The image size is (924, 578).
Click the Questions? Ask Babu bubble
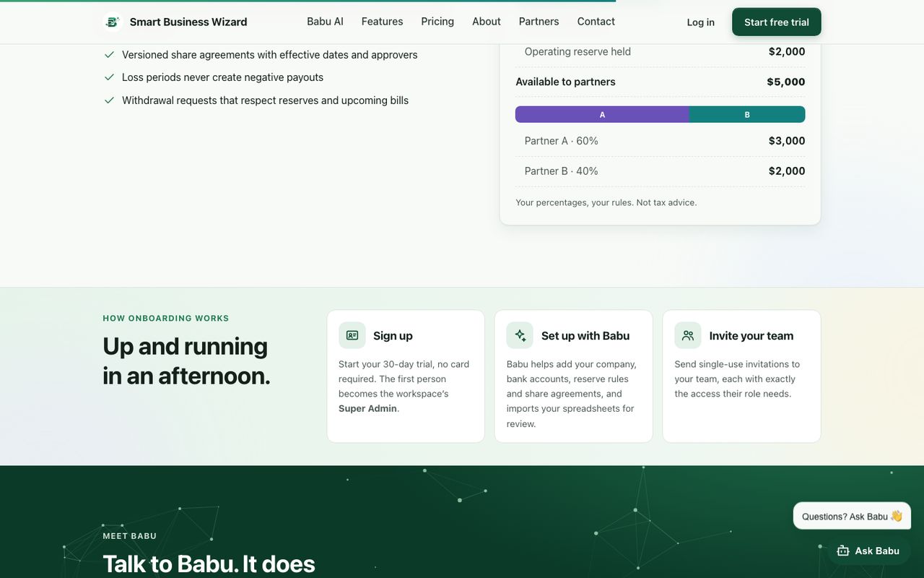(x=852, y=516)
